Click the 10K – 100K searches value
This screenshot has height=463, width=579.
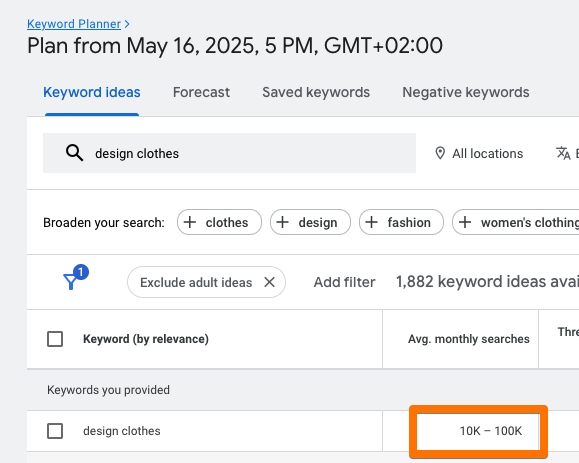tap(491, 431)
